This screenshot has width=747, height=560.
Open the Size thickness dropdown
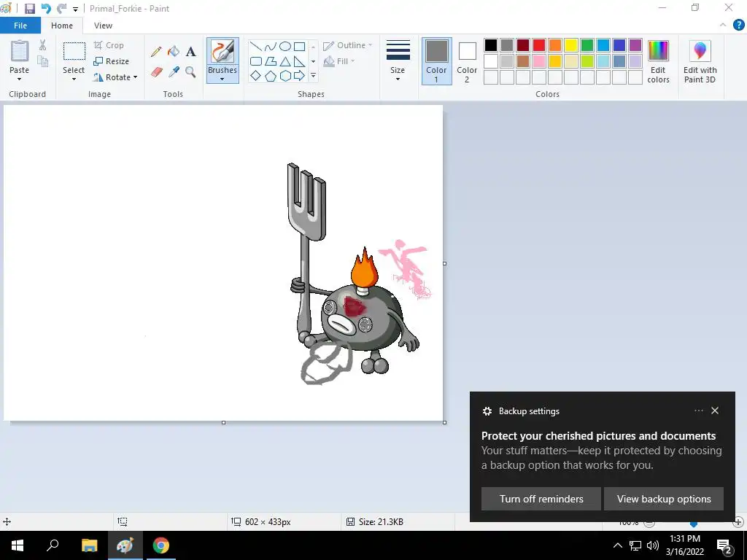398,61
